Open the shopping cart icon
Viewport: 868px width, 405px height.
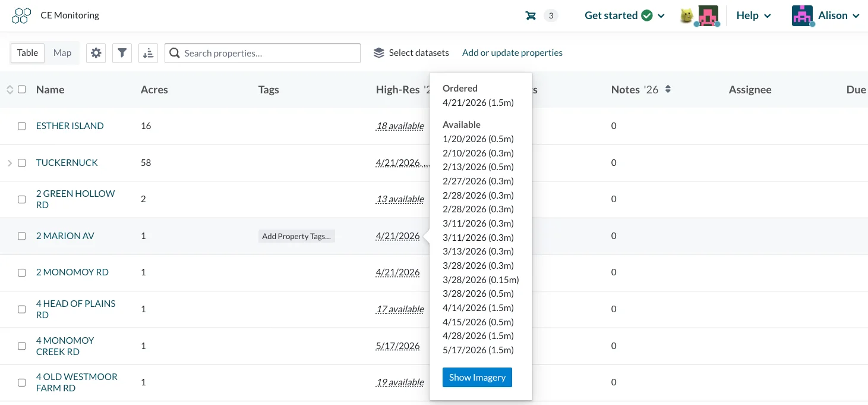531,15
